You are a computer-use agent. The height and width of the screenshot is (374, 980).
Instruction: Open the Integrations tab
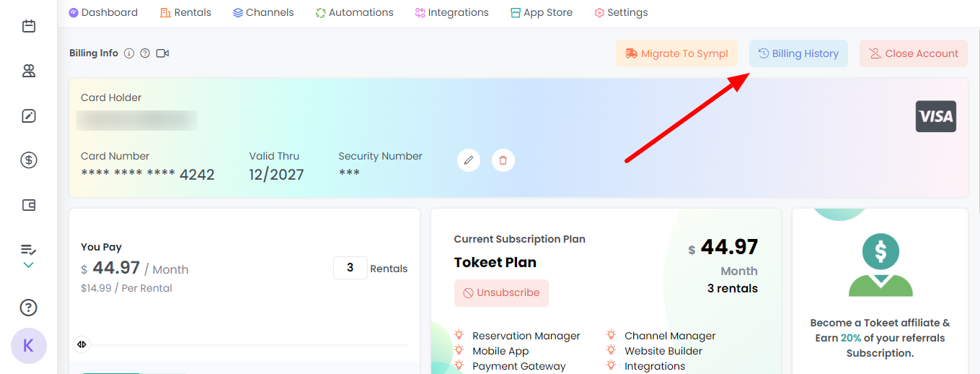pyautogui.click(x=452, y=12)
